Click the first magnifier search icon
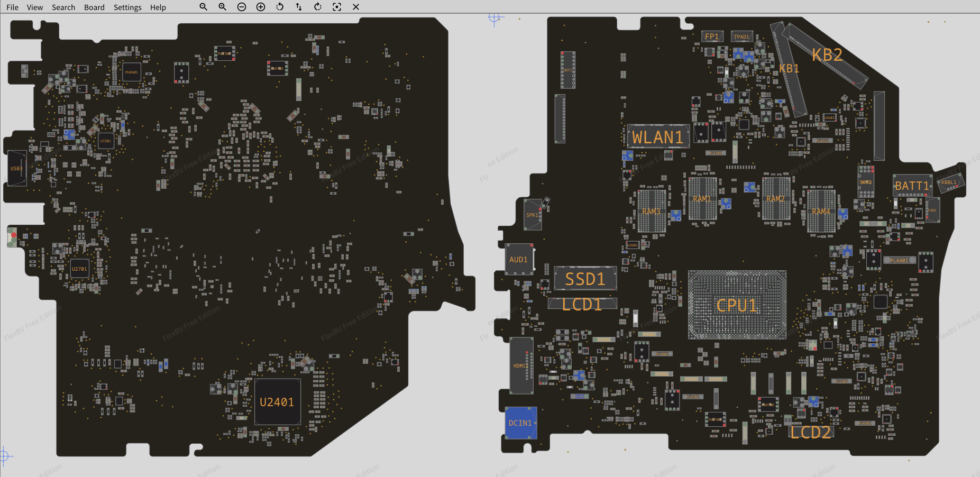Viewport: 980px width, 477px height. (203, 7)
